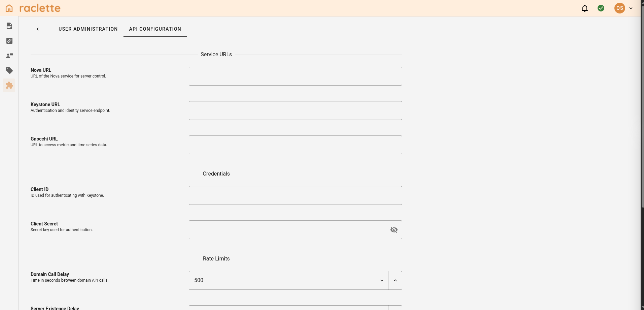The width and height of the screenshot is (644, 310).
Task: Select the puzzle-piece extensions sidebar icon
Action: (9, 85)
